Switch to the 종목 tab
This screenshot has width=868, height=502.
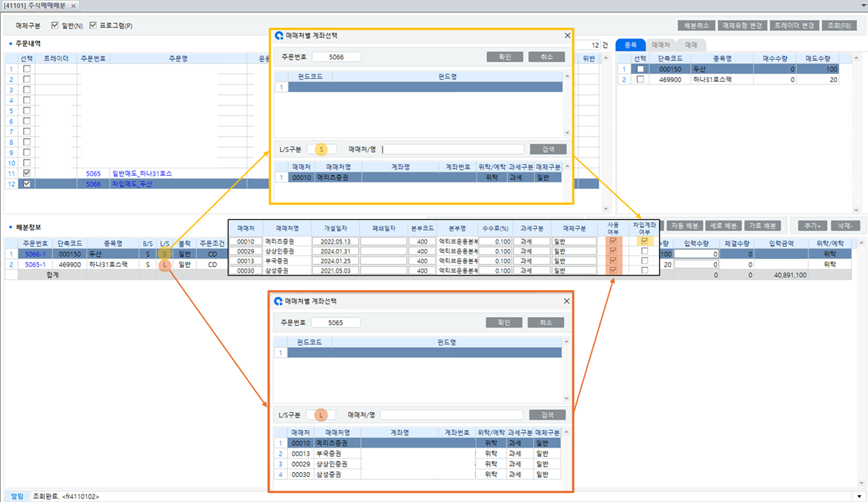[x=630, y=45]
